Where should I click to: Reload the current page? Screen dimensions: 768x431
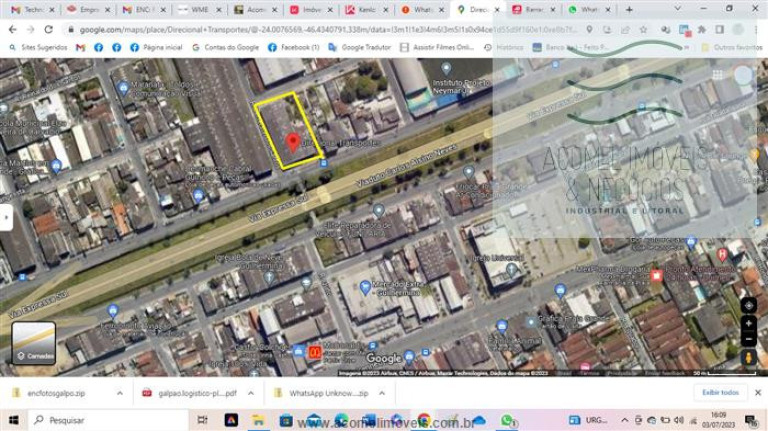click(x=48, y=30)
